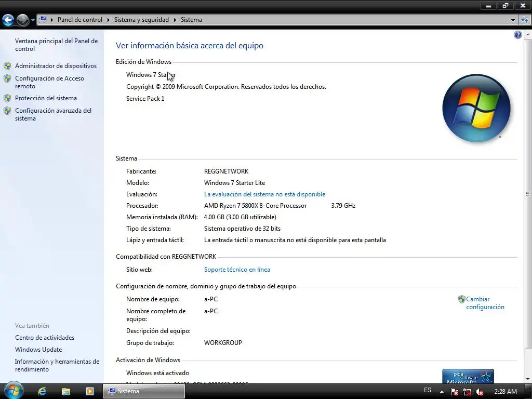Select Windows está activado text

[157, 373]
